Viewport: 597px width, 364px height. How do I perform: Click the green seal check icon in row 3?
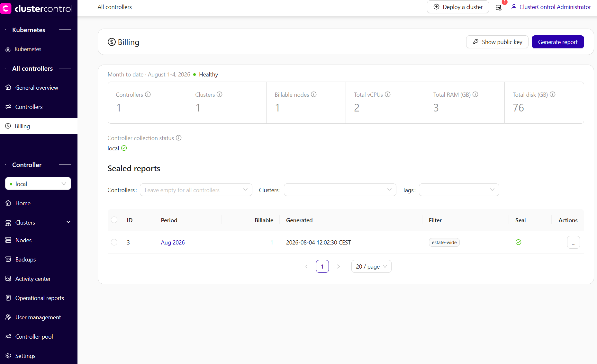click(x=518, y=242)
